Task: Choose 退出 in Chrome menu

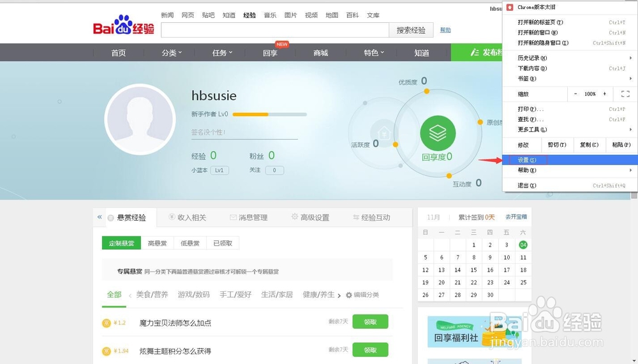Action: (x=568, y=186)
